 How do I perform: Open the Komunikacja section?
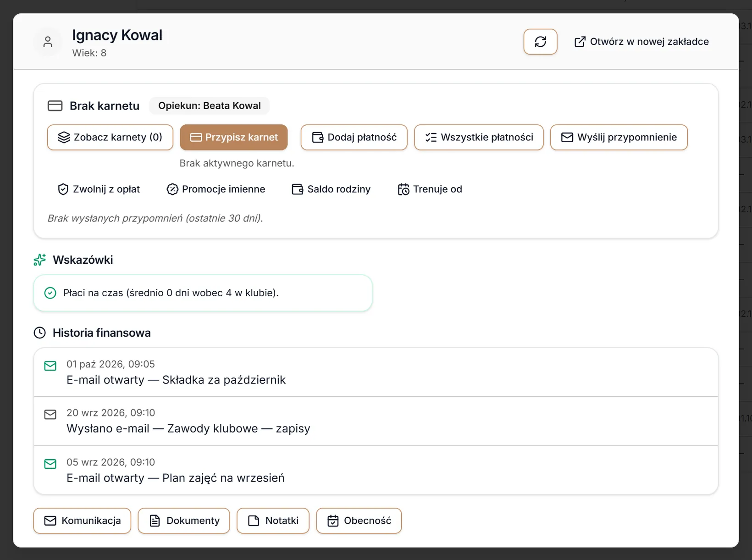pyautogui.click(x=82, y=521)
